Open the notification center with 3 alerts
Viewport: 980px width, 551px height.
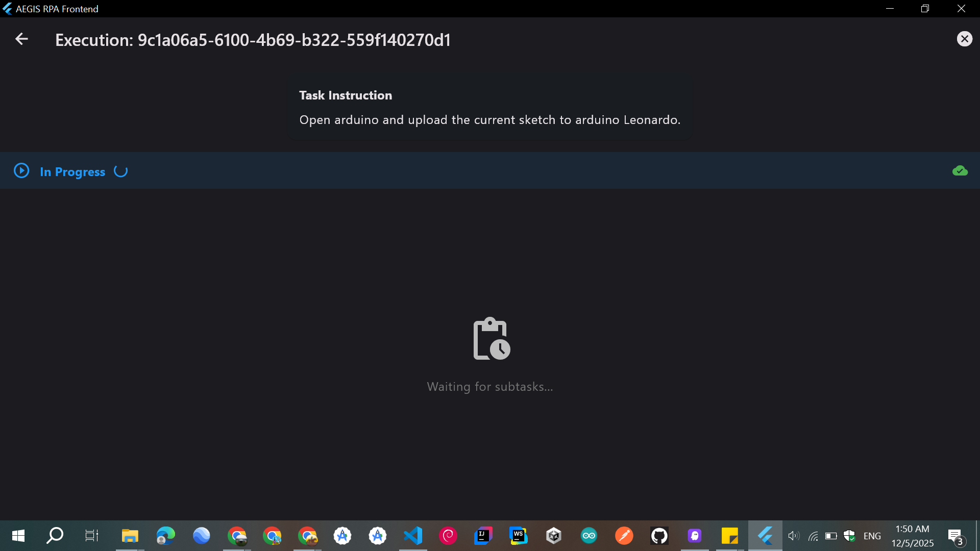(x=955, y=536)
